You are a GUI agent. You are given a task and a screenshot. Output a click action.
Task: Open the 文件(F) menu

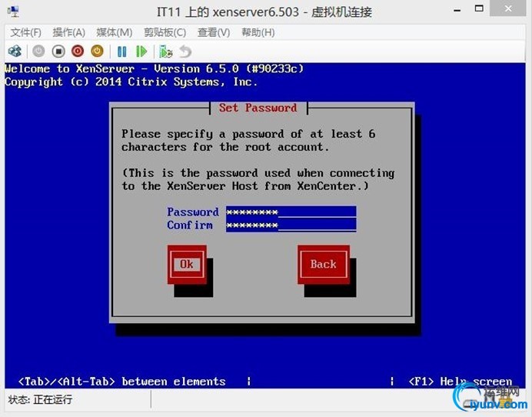[x=26, y=32]
